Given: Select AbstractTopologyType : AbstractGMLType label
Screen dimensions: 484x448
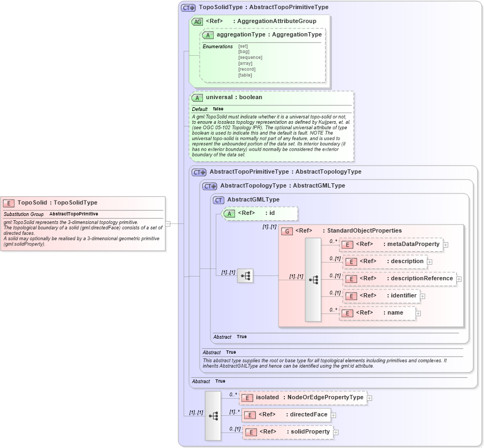Looking at the screenshot, I should click(283, 185).
